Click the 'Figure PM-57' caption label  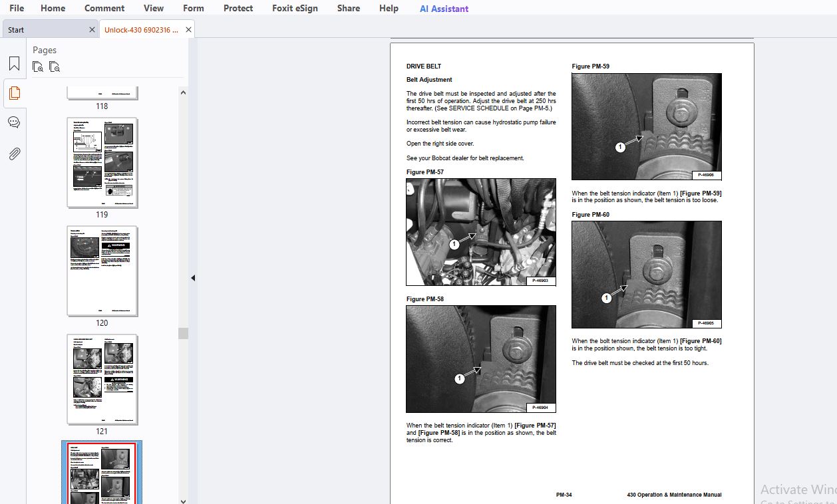point(425,172)
